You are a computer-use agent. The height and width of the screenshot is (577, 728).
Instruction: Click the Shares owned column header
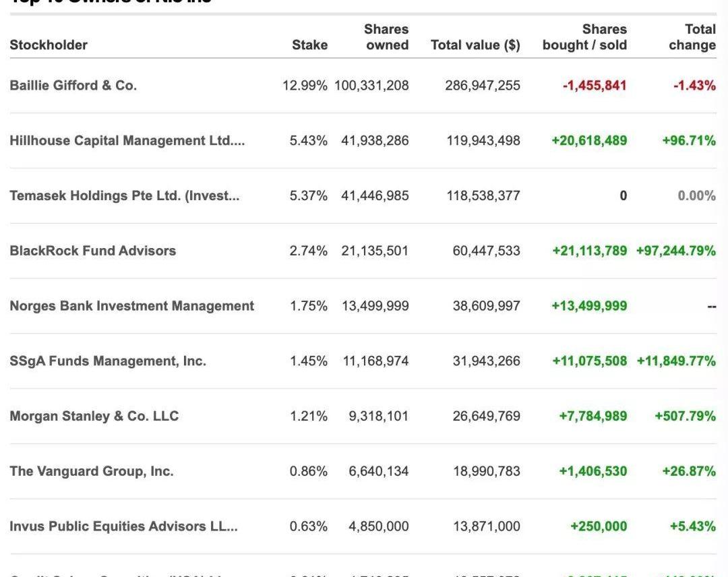[386, 37]
